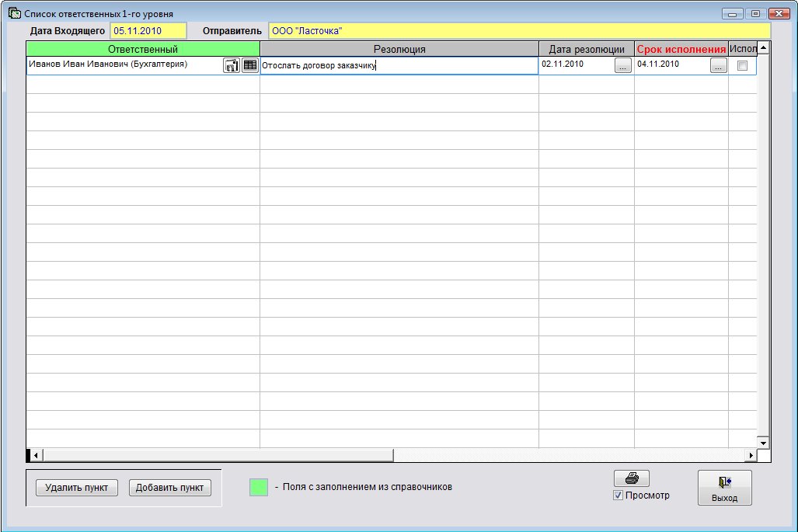Click the Дата Входящего field 05.11.2010

pyautogui.click(x=148, y=30)
